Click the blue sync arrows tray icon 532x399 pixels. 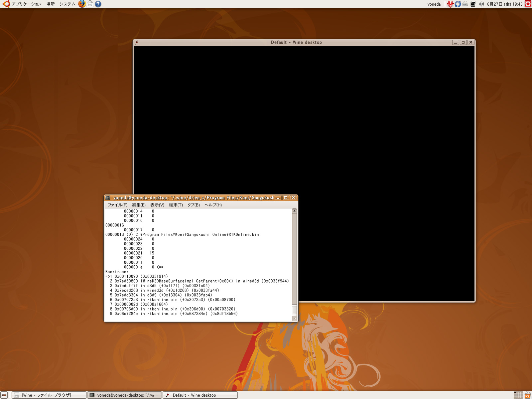pos(458,4)
